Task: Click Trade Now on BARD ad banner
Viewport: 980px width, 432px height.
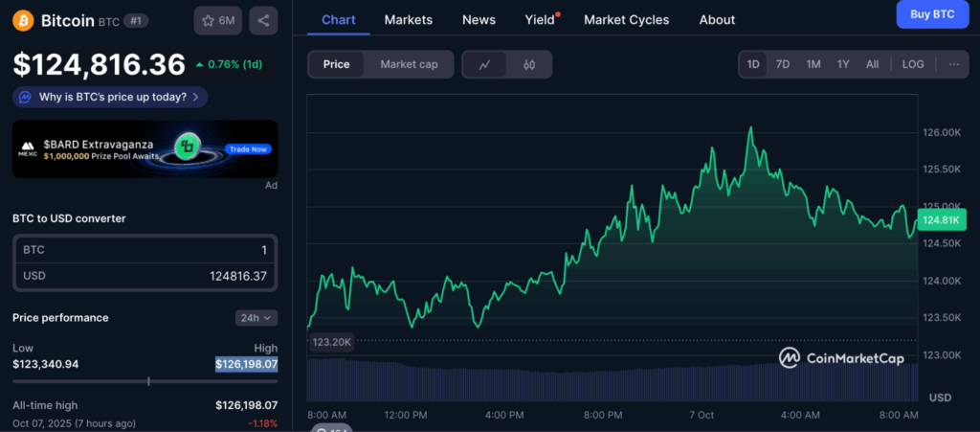Action: (248, 148)
